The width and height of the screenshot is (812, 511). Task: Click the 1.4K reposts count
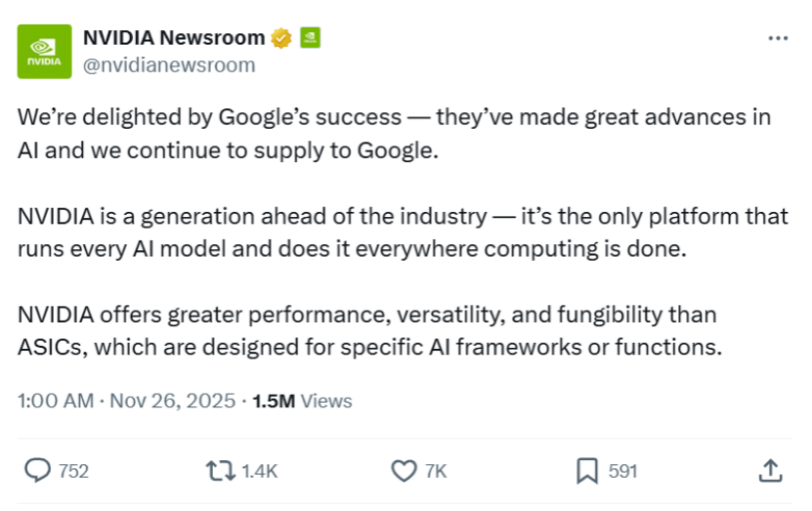pos(259,471)
